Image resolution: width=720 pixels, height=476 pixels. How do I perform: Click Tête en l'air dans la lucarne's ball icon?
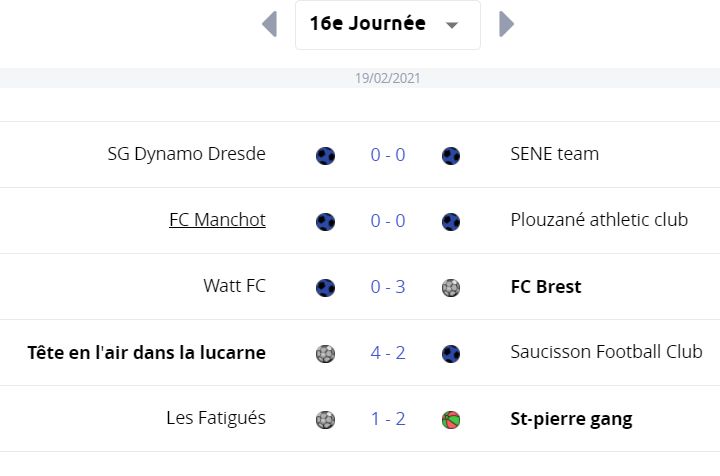(325, 353)
